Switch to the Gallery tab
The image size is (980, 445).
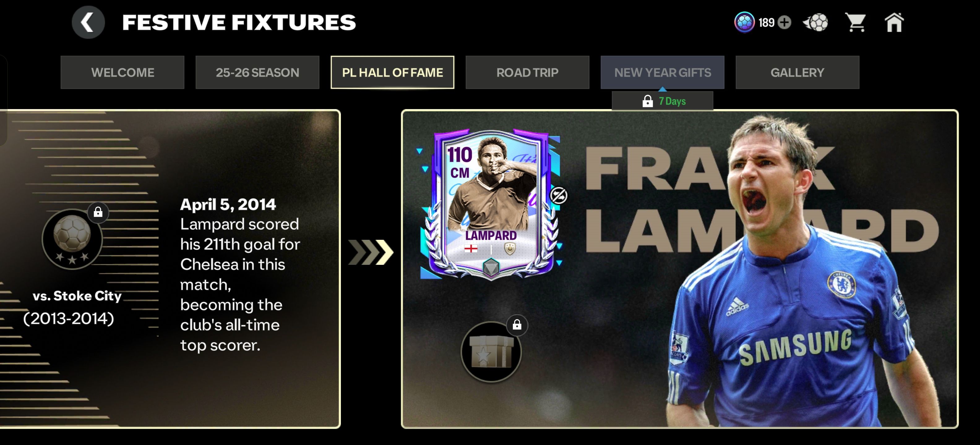(x=797, y=73)
